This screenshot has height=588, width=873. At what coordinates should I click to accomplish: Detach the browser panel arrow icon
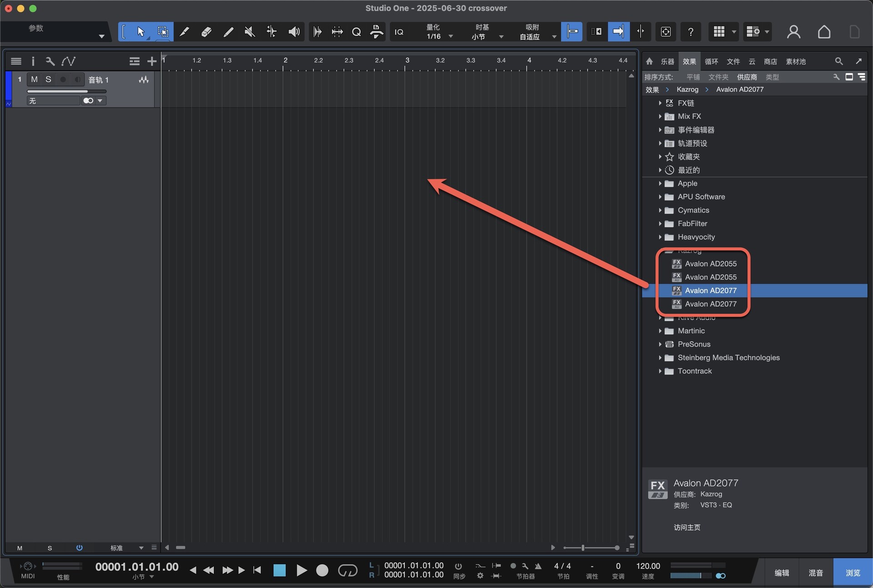[858, 61]
